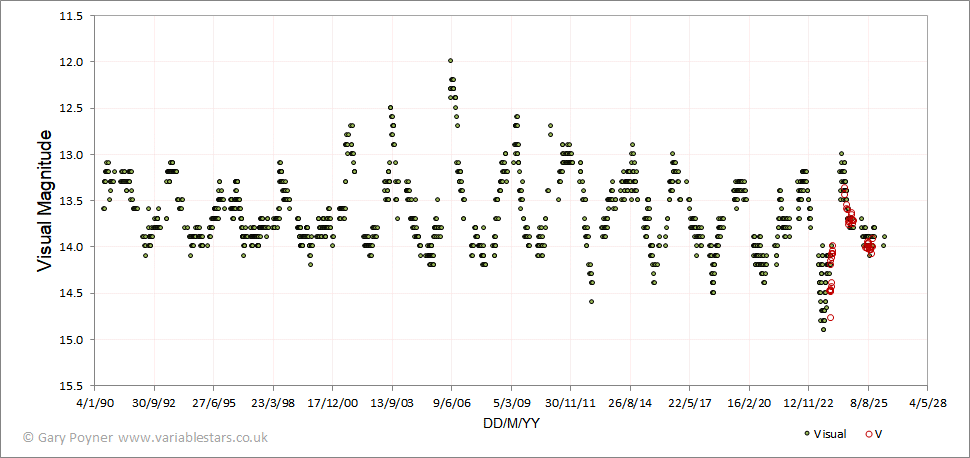The image size is (970, 458).
Task: Click the lowest red V point near 14.75
Action: (x=830, y=318)
